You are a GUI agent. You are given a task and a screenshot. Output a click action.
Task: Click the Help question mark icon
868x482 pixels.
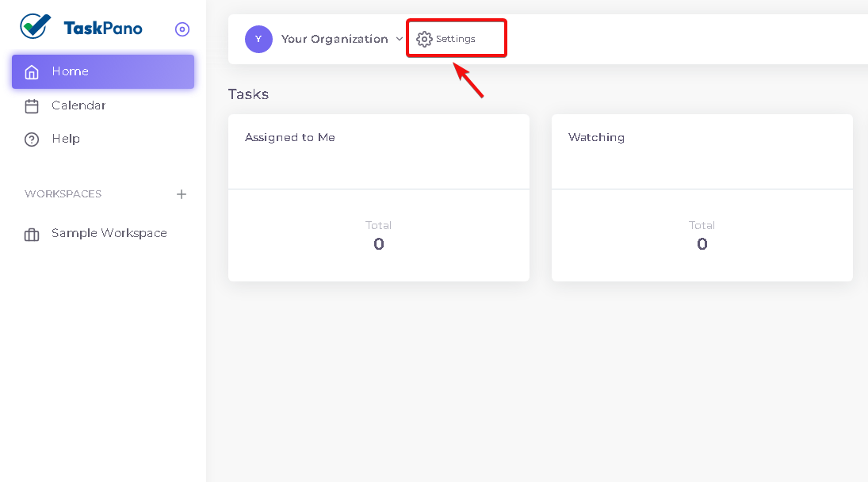tap(32, 140)
